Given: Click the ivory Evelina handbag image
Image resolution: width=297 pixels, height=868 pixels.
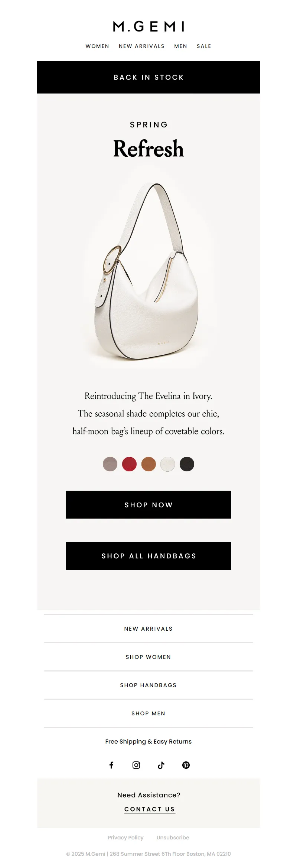Looking at the screenshot, I should click(x=148, y=272).
